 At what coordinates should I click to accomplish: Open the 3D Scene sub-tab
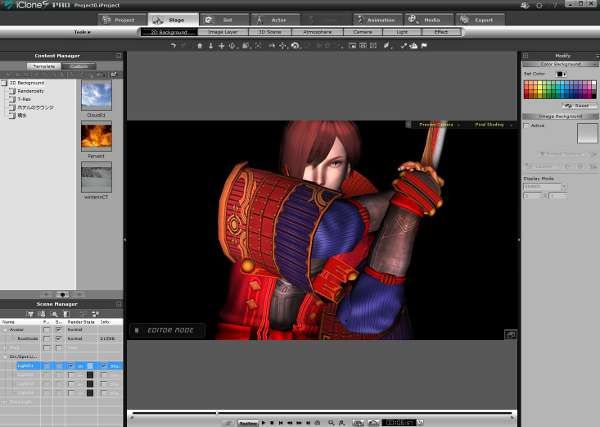pyautogui.click(x=270, y=32)
